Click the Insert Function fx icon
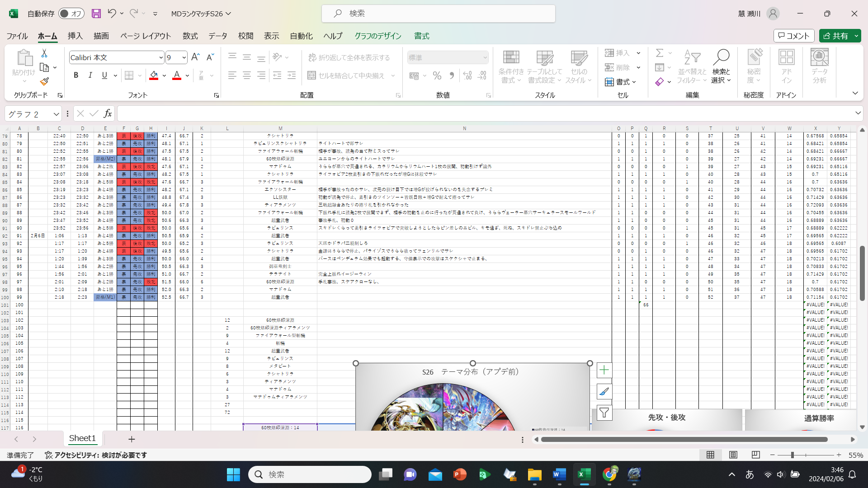The height and width of the screenshot is (488, 868). [x=108, y=113]
